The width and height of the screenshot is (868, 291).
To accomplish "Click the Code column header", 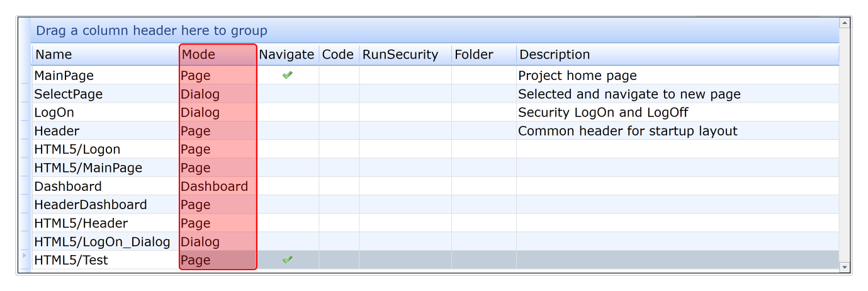I will tap(338, 55).
